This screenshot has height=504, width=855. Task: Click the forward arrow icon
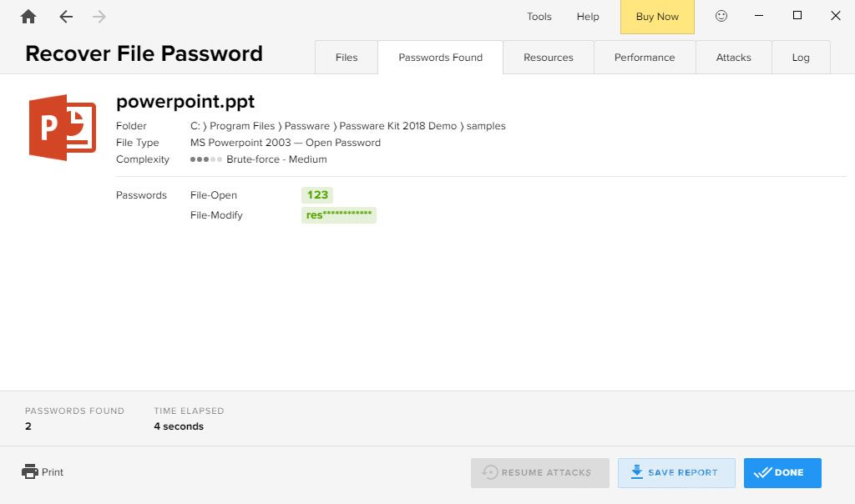(99, 17)
